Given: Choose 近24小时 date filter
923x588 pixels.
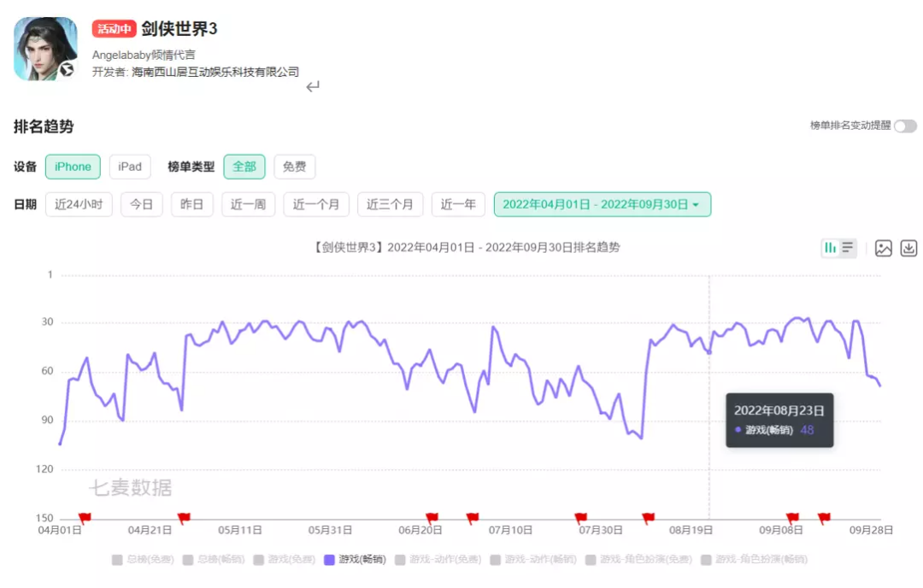Looking at the screenshot, I should 79,204.
